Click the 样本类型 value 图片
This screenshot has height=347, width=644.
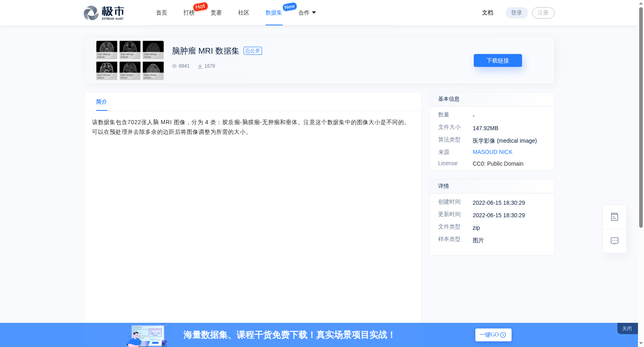point(478,240)
